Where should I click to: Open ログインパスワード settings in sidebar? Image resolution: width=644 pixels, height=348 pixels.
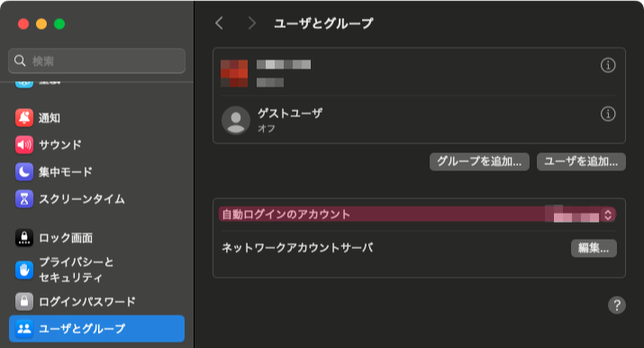(96, 302)
